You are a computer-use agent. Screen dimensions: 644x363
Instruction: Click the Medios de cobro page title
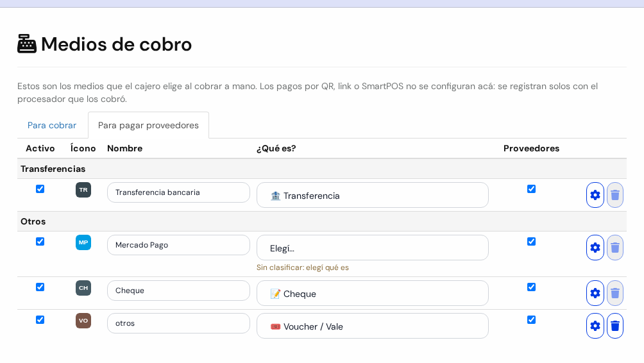point(116,44)
